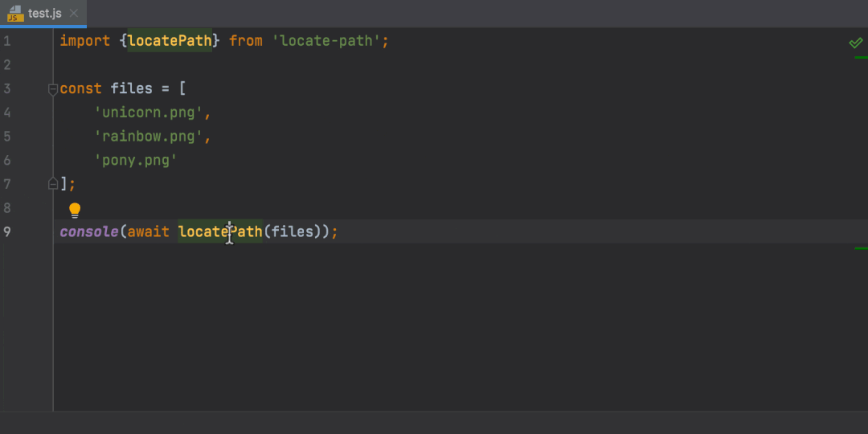The height and width of the screenshot is (434, 868).
Task: Click the files variable name on line 3
Action: point(131,88)
